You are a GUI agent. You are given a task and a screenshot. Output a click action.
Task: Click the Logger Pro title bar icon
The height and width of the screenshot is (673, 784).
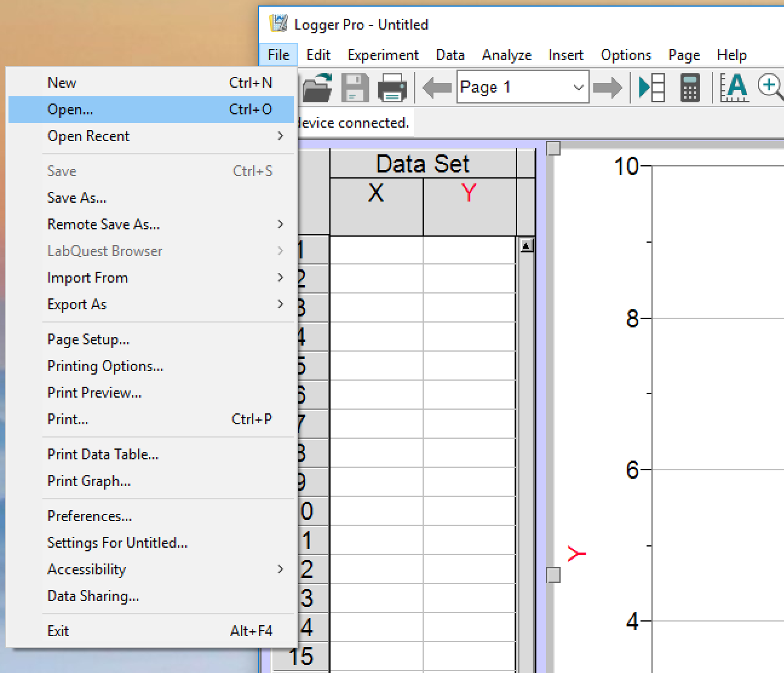278,24
